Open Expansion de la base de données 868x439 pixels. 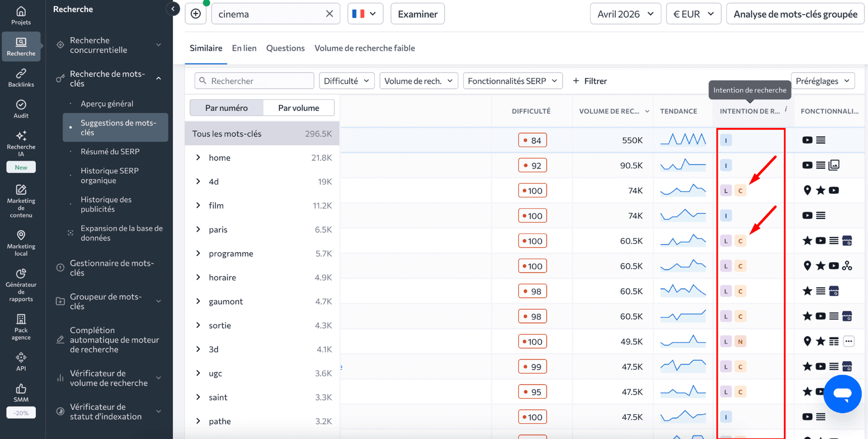pyautogui.click(x=122, y=233)
